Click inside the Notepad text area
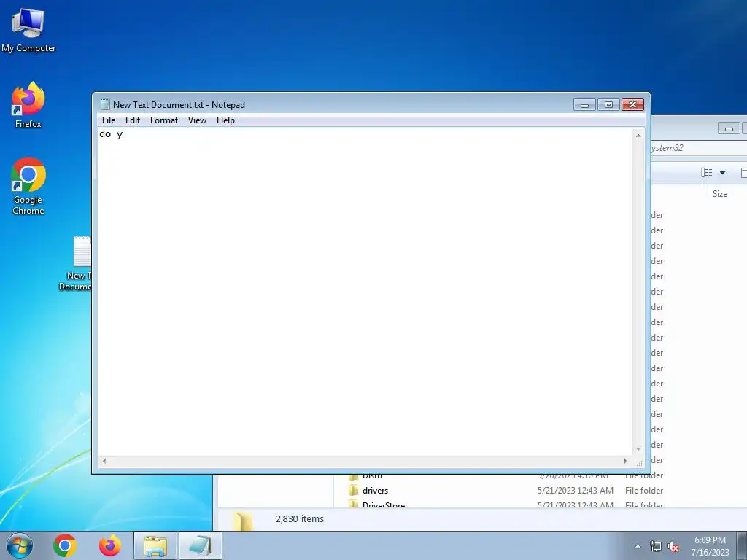 tap(365, 292)
